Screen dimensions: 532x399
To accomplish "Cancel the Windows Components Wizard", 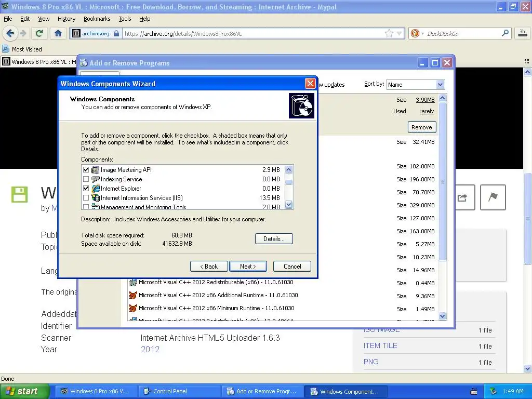I will coord(292,267).
